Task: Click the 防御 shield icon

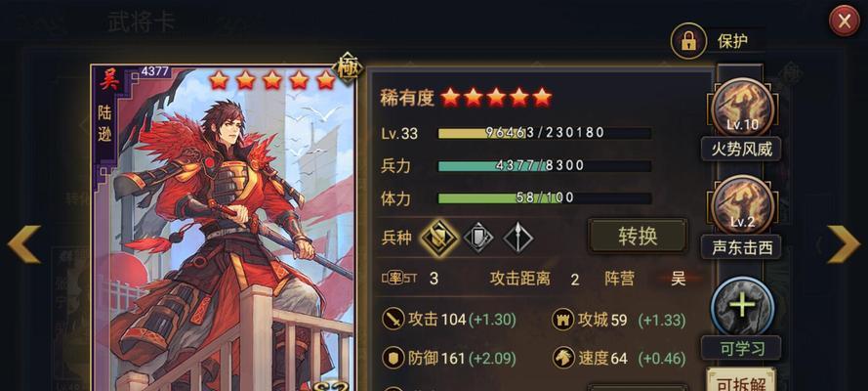Action: [x=393, y=359]
